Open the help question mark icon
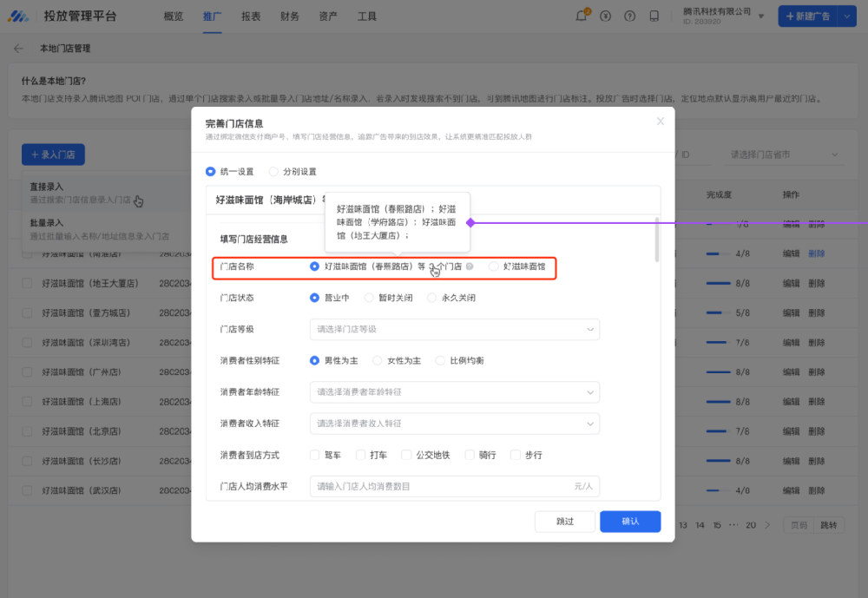This screenshot has width=868, height=598. [629, 16]
